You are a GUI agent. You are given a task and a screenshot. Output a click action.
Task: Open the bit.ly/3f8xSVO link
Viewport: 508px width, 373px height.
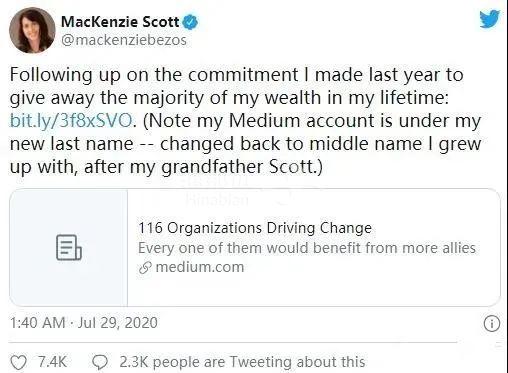point(71,120)
